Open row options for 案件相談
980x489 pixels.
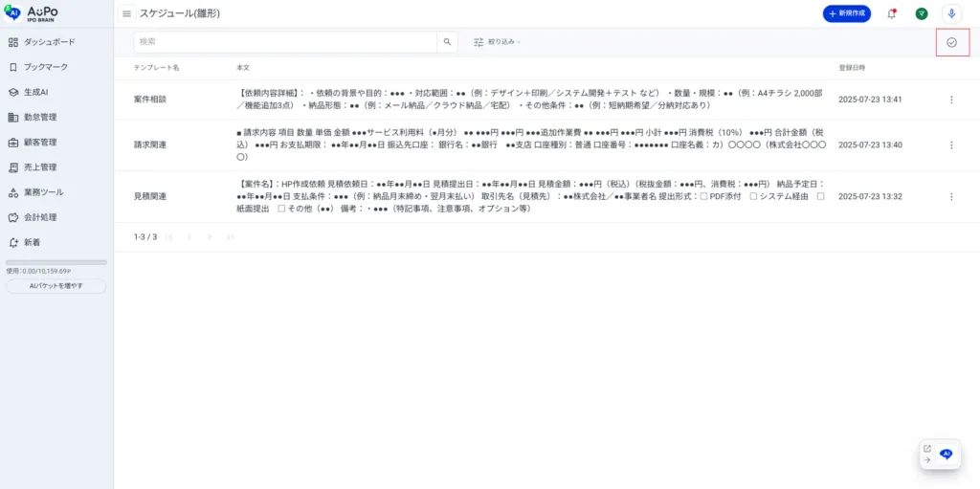(952, 100)
